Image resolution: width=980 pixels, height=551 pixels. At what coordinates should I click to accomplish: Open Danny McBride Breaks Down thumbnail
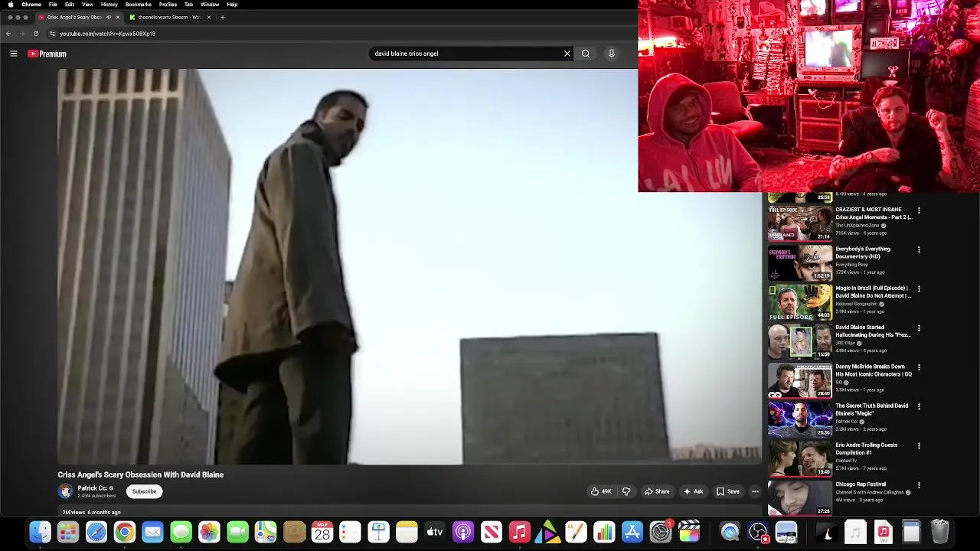click(800, 380)
